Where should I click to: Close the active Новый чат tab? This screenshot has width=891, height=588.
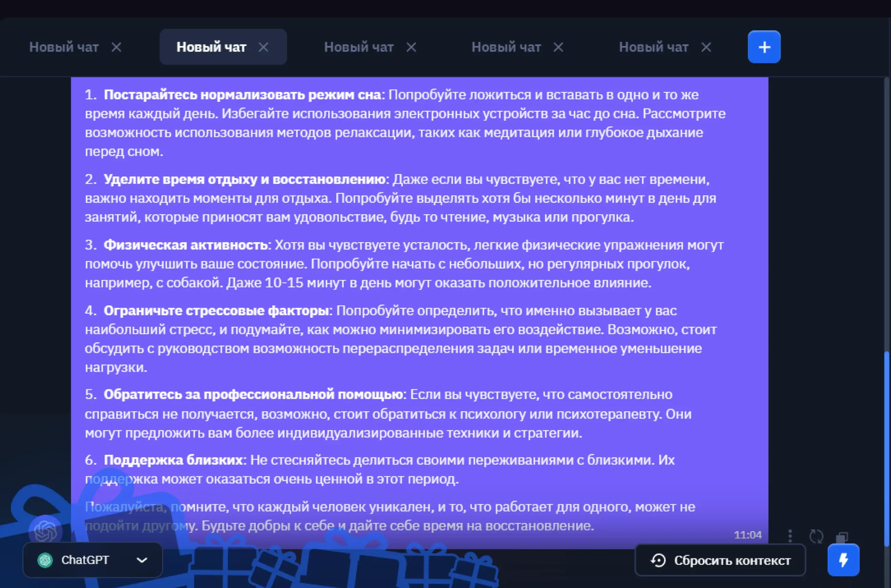tap(263, 47)
